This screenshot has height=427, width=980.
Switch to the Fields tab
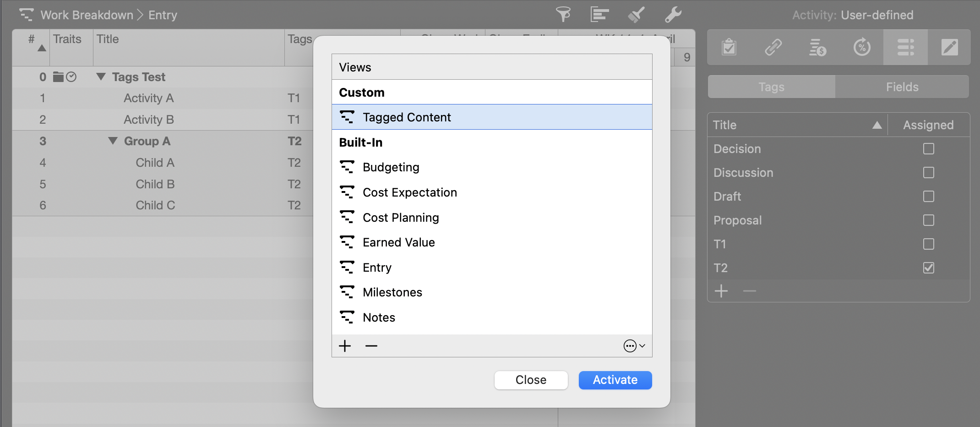click(902, 87)
